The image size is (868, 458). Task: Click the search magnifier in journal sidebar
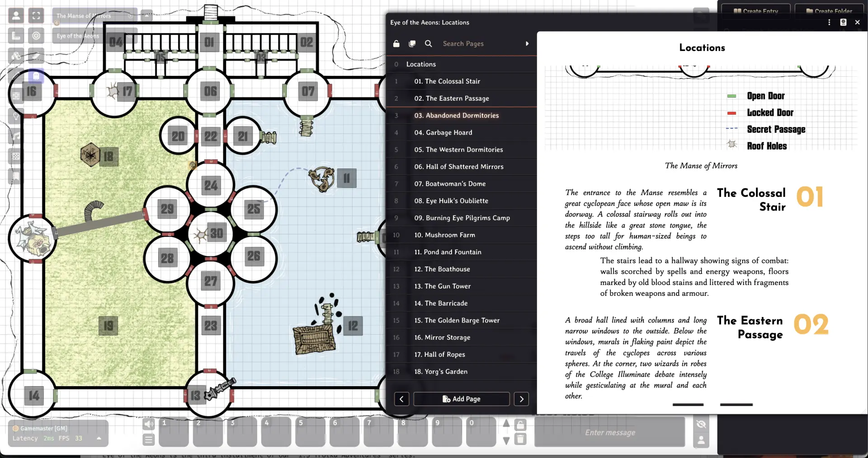click(428, 44)
